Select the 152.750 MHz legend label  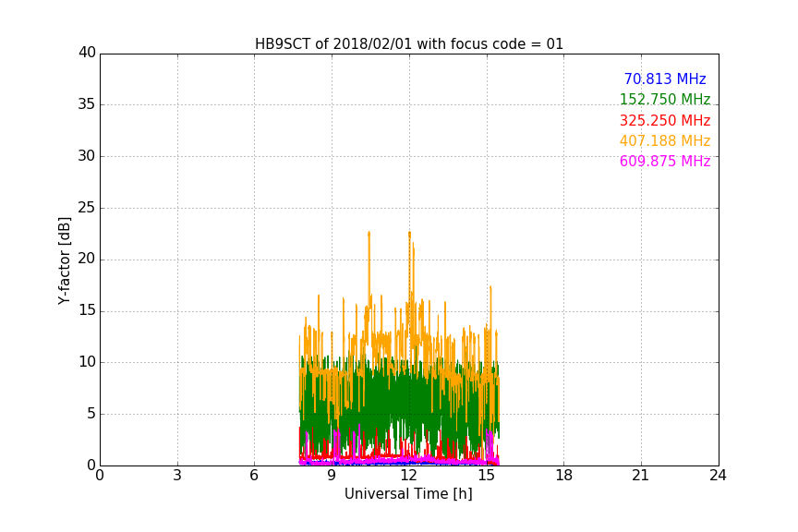(x=665, y=99)
